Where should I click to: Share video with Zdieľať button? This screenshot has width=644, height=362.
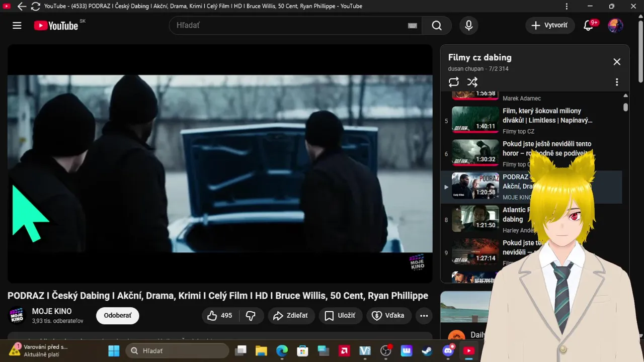click(x=290, y=316)
